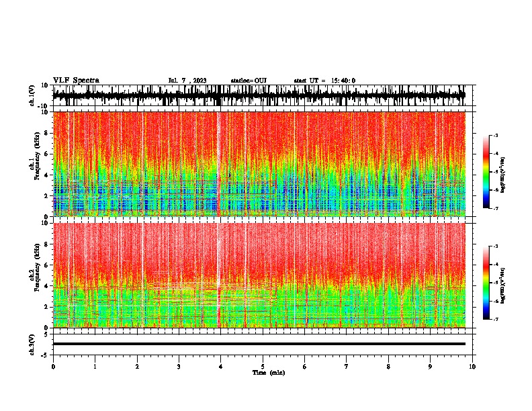Screen dimensions: 532x411
Task: Click the "station=OUI" header label
Action: point(249,81)
